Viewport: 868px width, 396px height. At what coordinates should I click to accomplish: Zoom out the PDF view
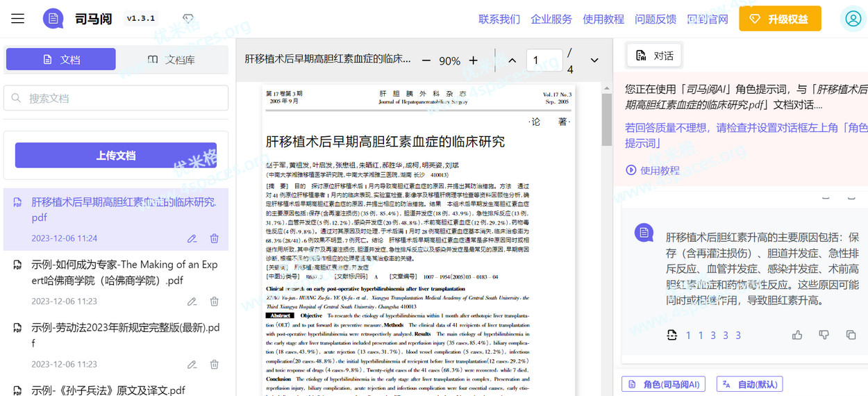click(x=426, y=60)
